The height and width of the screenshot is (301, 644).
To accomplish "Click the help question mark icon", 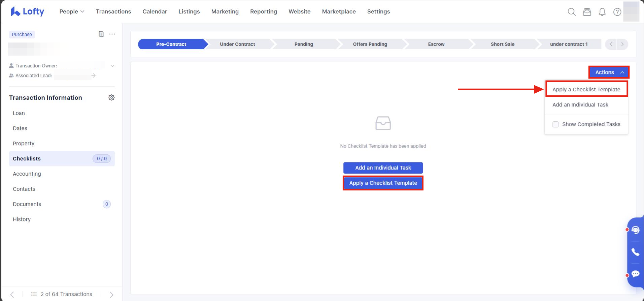I will tap(617, 12).
